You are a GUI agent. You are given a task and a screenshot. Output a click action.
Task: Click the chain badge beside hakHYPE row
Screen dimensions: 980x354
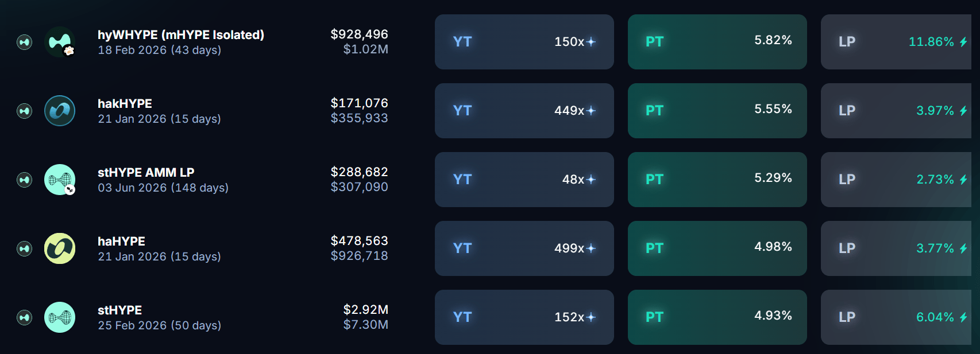(24, 111)
